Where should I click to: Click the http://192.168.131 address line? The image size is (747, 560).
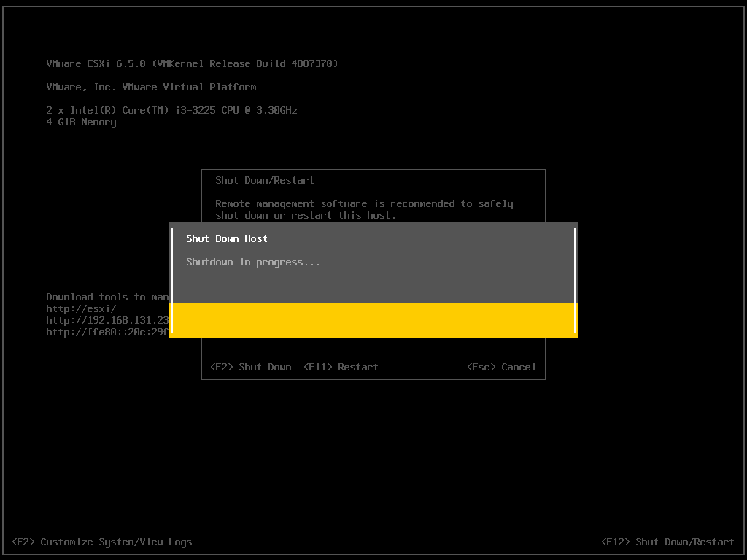(x=108, y=321)
